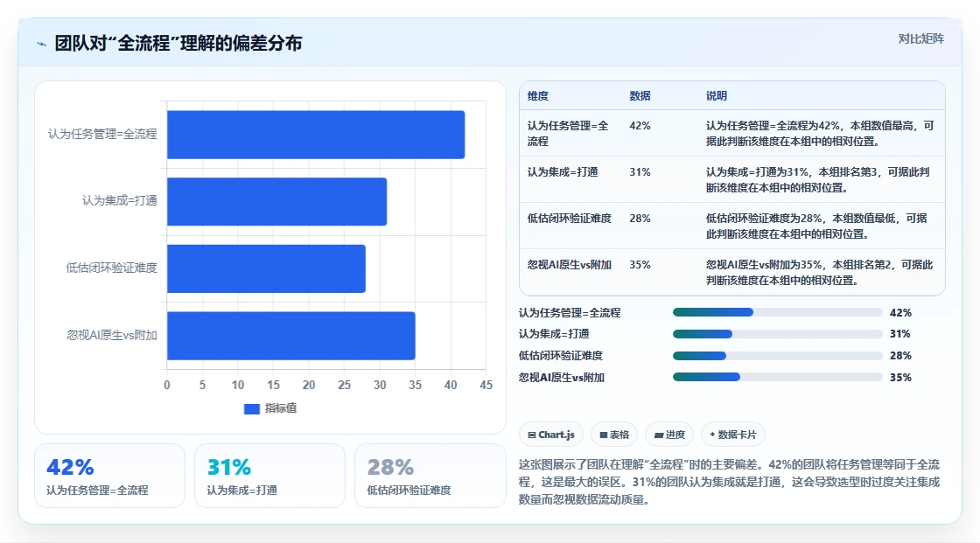Click progress list label 忽视AI原生vs附加
The image size is (980, 543).
pyautogui.click(x=561, y=378)
